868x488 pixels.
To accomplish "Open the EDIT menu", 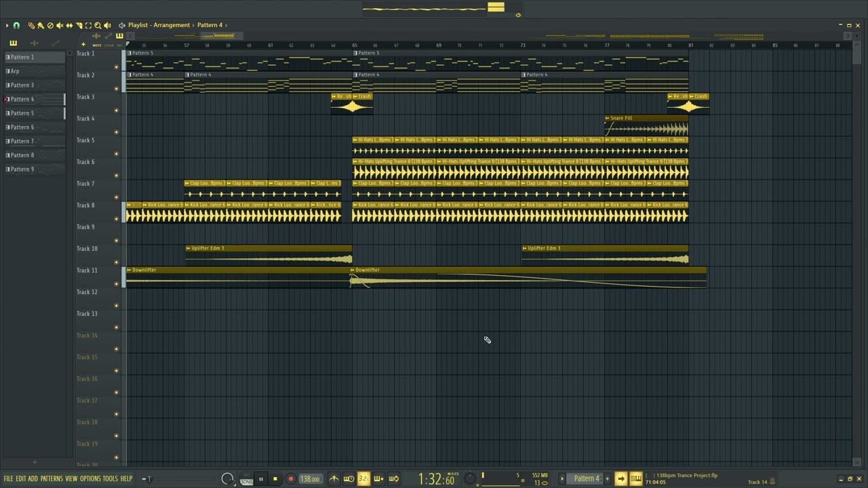I will pos(21,479).
